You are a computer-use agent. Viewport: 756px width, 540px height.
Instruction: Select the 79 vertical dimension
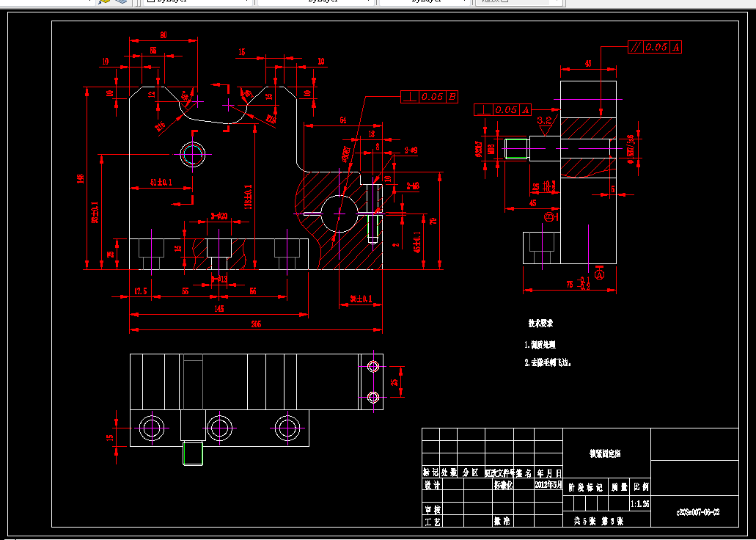click(433, 221)
